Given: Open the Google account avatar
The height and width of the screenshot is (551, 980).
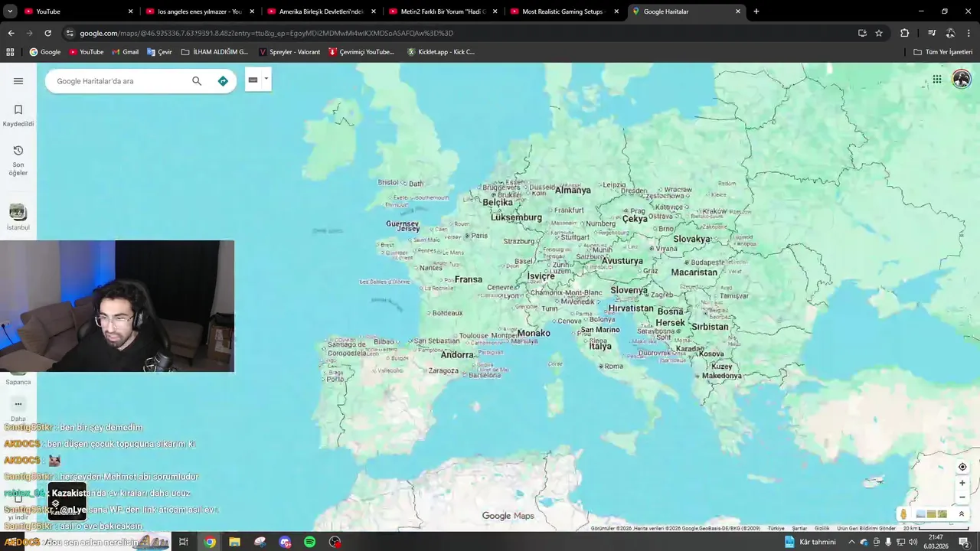Looking at the screenshot, I should pos(962,79).
